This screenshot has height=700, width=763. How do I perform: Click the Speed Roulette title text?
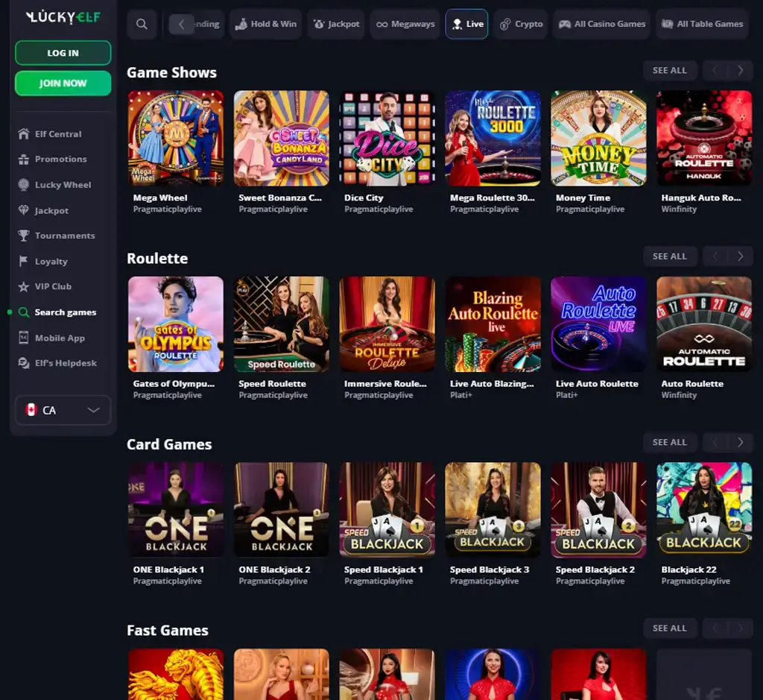point(272,384)
